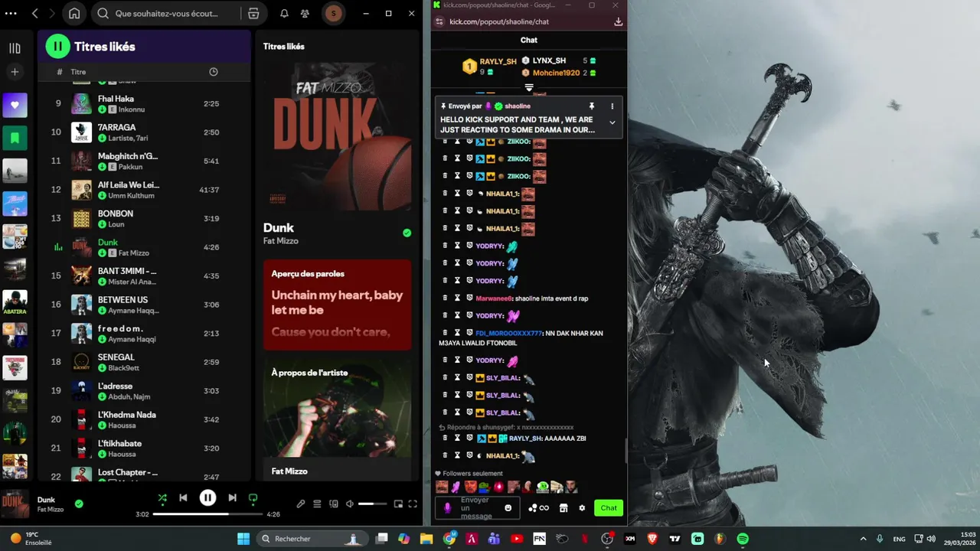Toggle liked checkmark beside Dunk in Now Playing panel

[407, 233]
